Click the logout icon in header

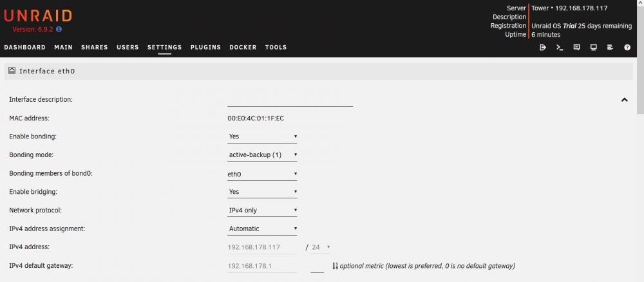(x=542, y=47)
